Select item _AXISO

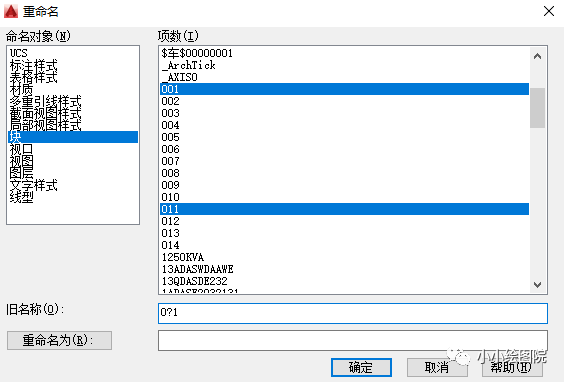coord(344,77)
